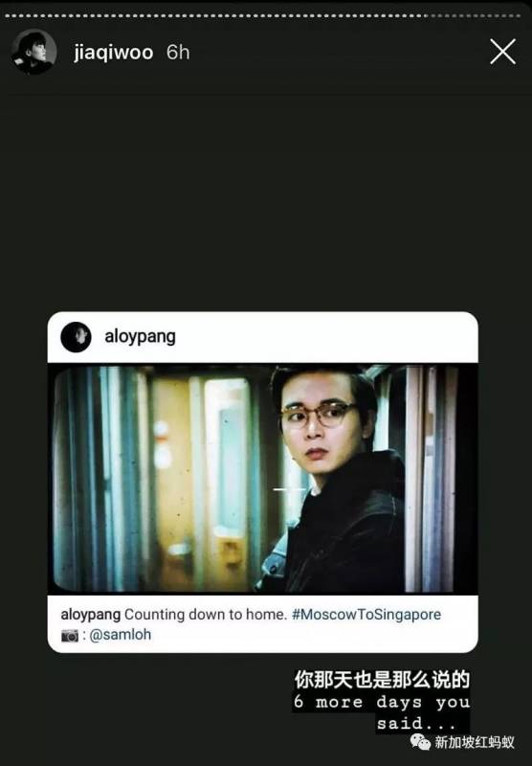Close the story with the X button

pos(502,52)
